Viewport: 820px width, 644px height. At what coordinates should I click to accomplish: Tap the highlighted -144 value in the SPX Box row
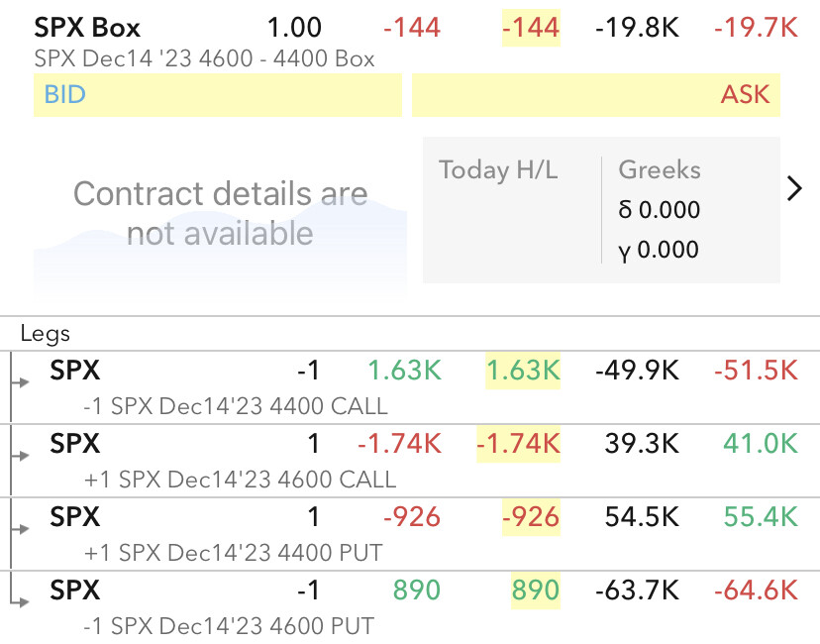click(531, 29)
